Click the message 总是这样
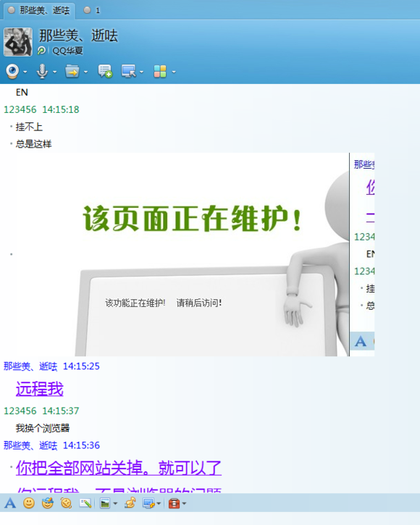The width and height of the screenshot is (420, 525). click(33, 144)
